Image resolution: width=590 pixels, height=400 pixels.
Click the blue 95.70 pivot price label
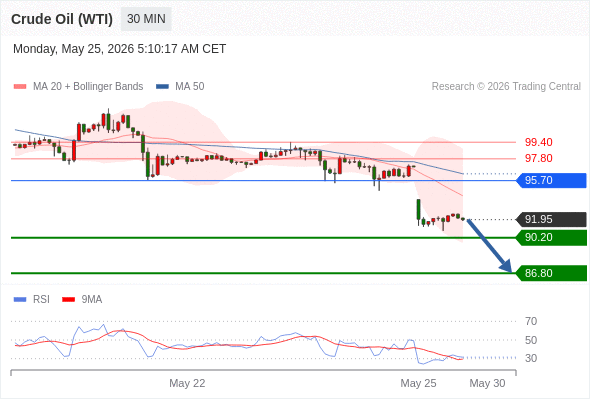tap(551, 180)
